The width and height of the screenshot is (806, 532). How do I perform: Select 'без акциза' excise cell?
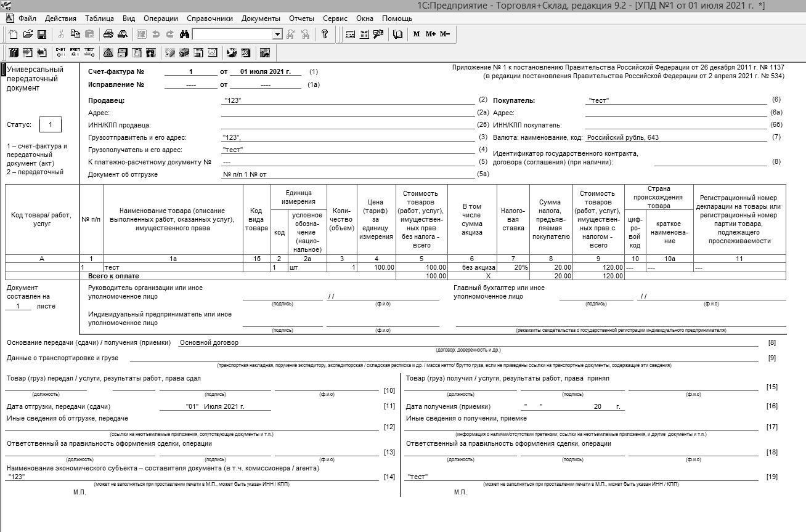tap(472, 268)
